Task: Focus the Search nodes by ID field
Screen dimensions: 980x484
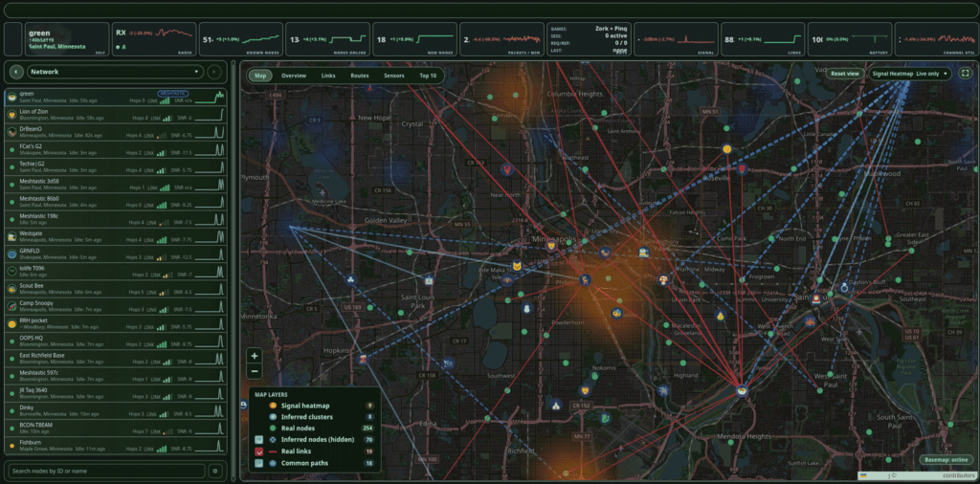Action: [107, 471]
